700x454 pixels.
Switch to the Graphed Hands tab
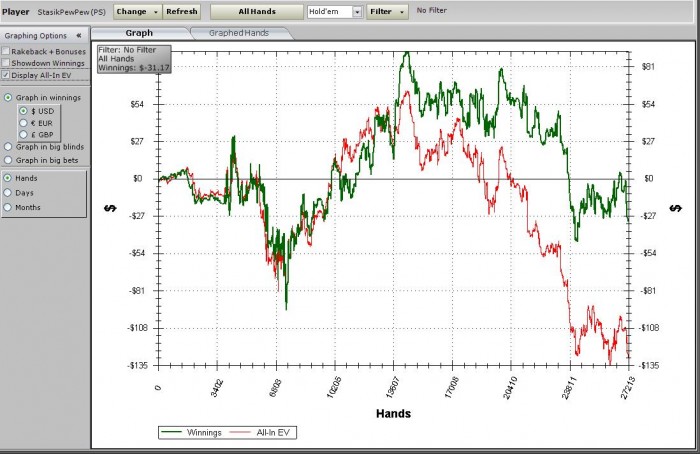239,33
